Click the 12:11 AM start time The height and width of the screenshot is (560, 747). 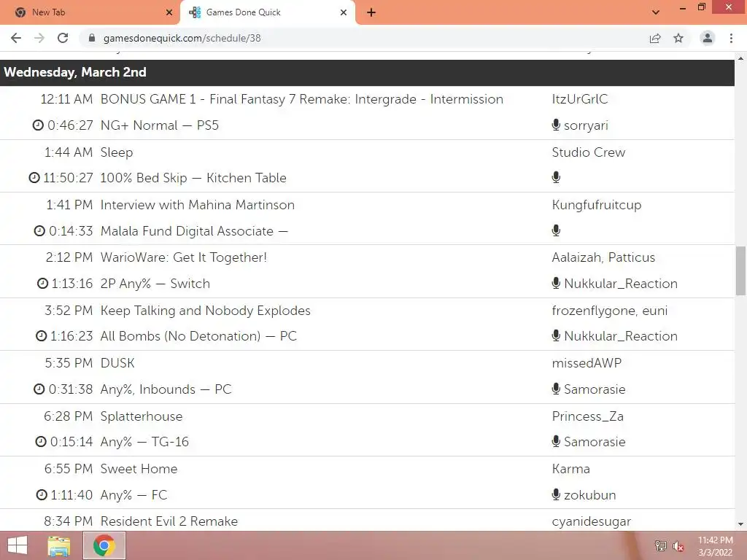point(66,99)
